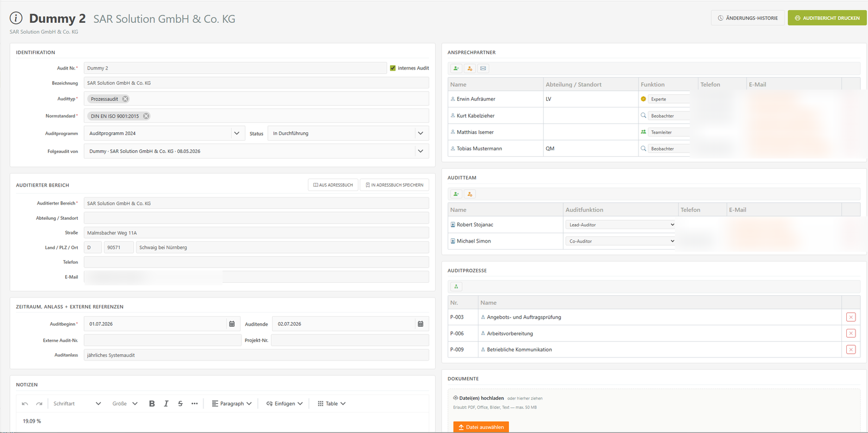
Task: Click Betriebliche Kommunikation process name
Action: pos(519,349)
